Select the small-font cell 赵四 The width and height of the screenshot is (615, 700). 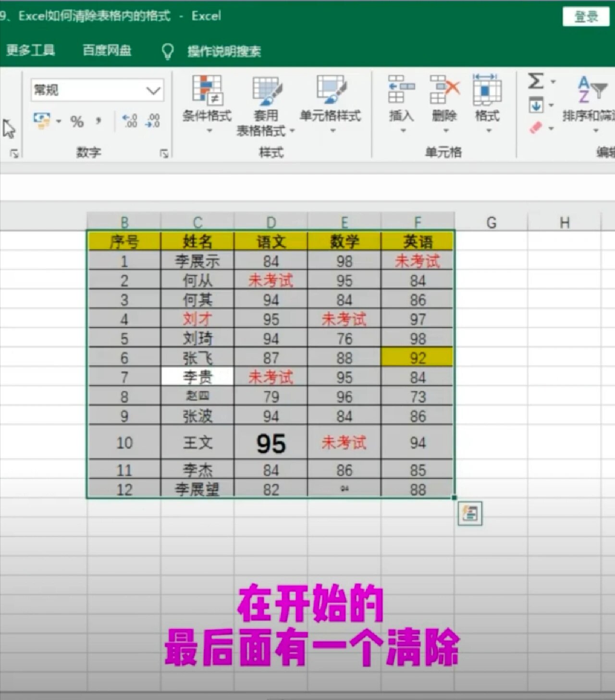[197, 396]
